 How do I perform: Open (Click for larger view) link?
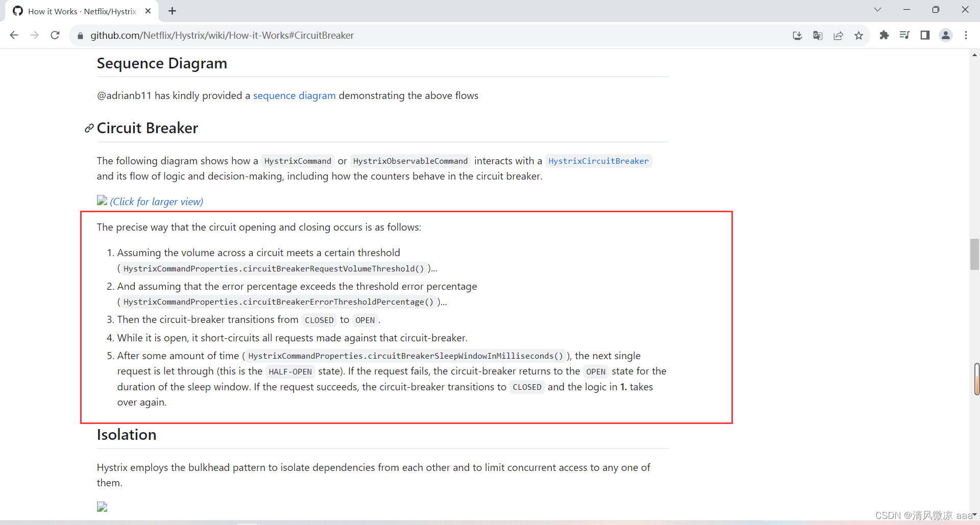(x=157, y=202)
